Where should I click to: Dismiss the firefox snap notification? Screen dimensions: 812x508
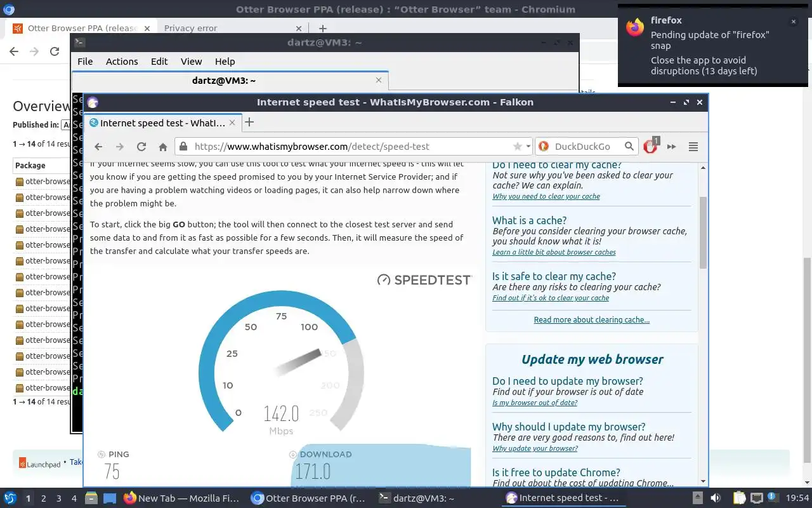point(793,22)
